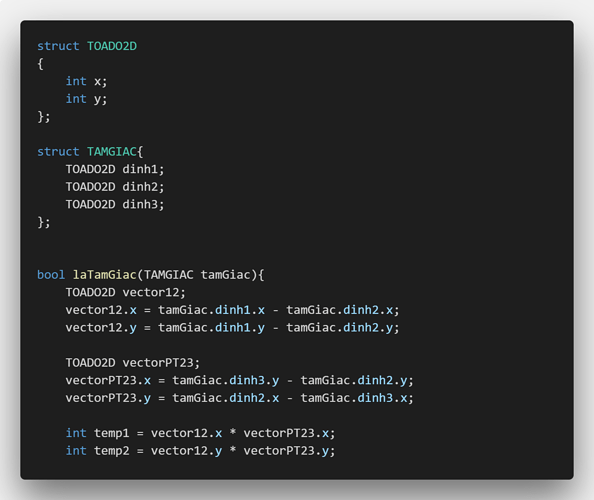The height and width of the screenshot is (500, 594).
Task: Click the 'TOADO2D vector12;' declaration
Action: click(125, 292)
